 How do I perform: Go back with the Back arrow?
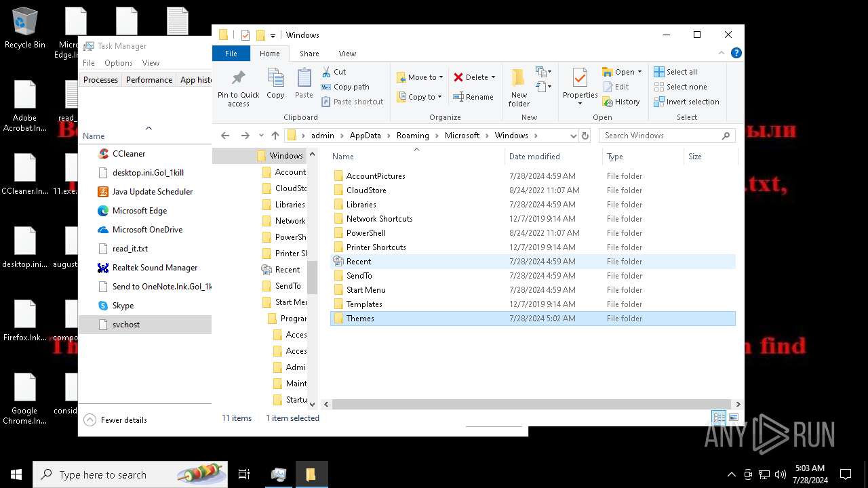point(226,136)
